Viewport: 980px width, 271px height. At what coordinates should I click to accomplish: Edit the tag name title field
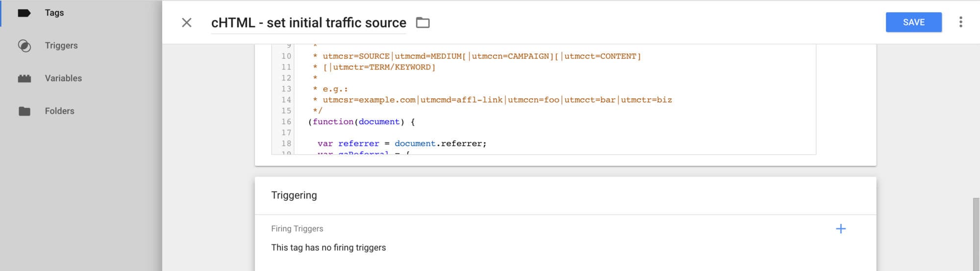(x=308, y=23)
